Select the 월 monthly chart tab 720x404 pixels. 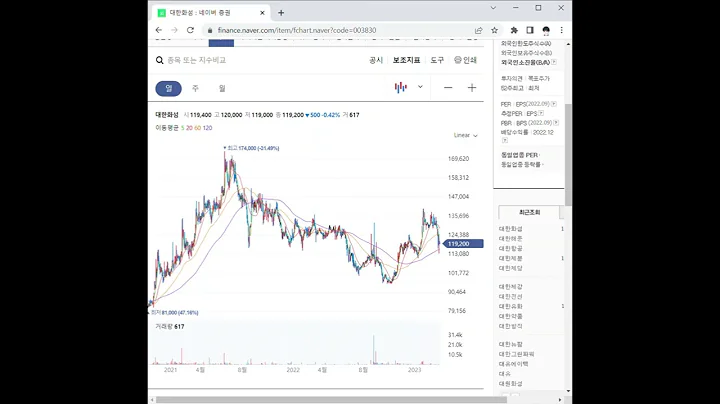pos(222,88)
